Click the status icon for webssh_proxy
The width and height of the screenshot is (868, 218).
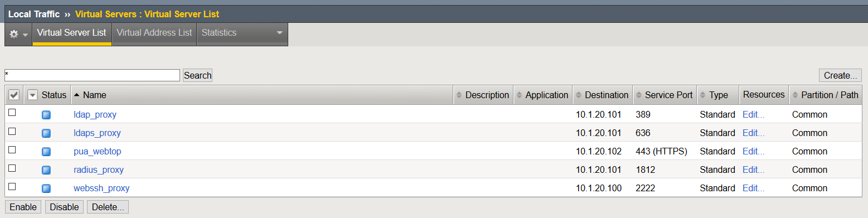point(46,188)
